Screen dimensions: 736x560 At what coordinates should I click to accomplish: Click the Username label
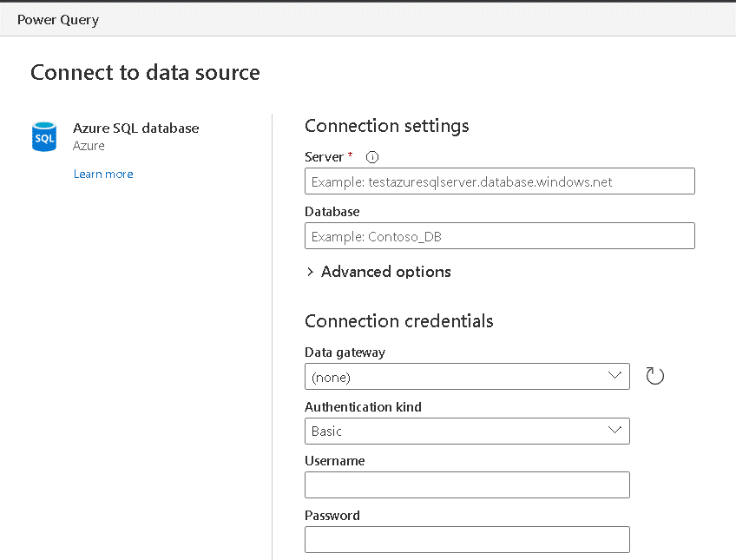point(335,461)
